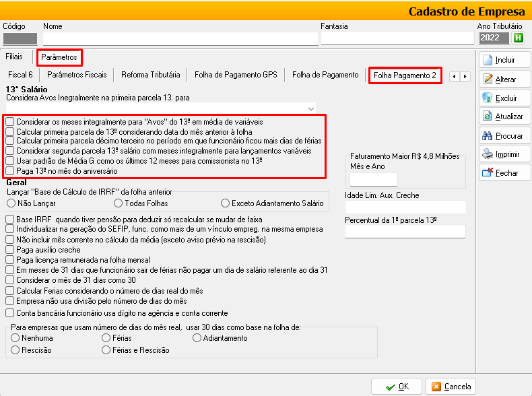
Task: Enable Paga 13º no mês do aniversário
Action: [10, 170]
